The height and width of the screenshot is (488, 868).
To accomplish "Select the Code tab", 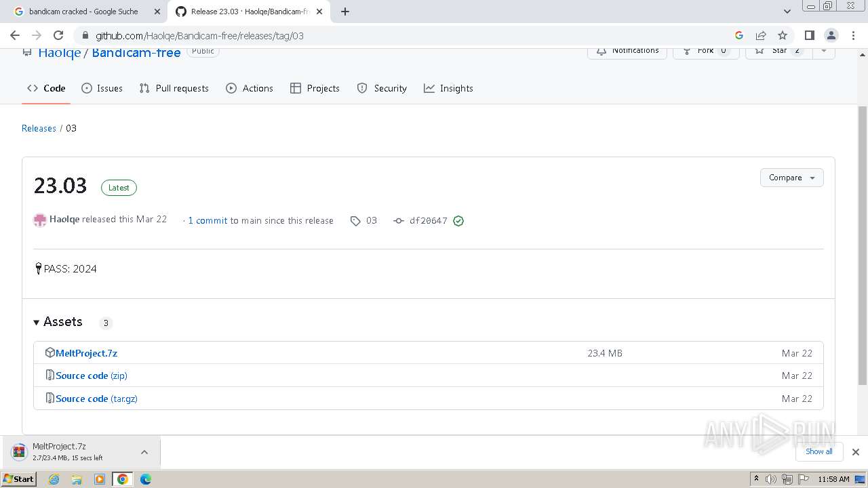I will (x=46, y=88).
